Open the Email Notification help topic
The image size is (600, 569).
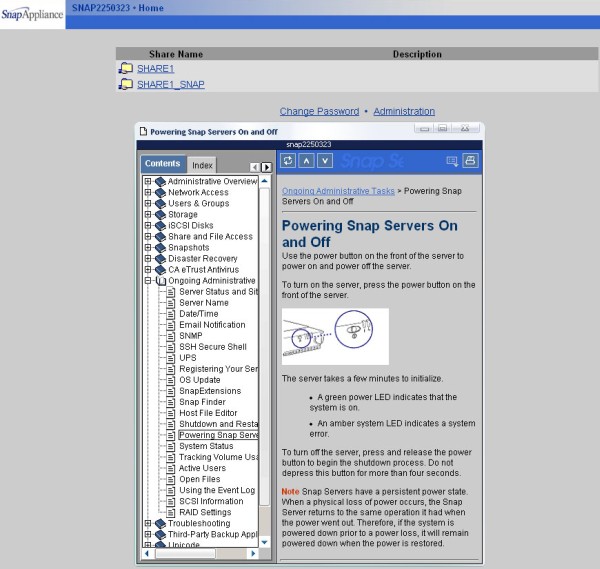212,325
